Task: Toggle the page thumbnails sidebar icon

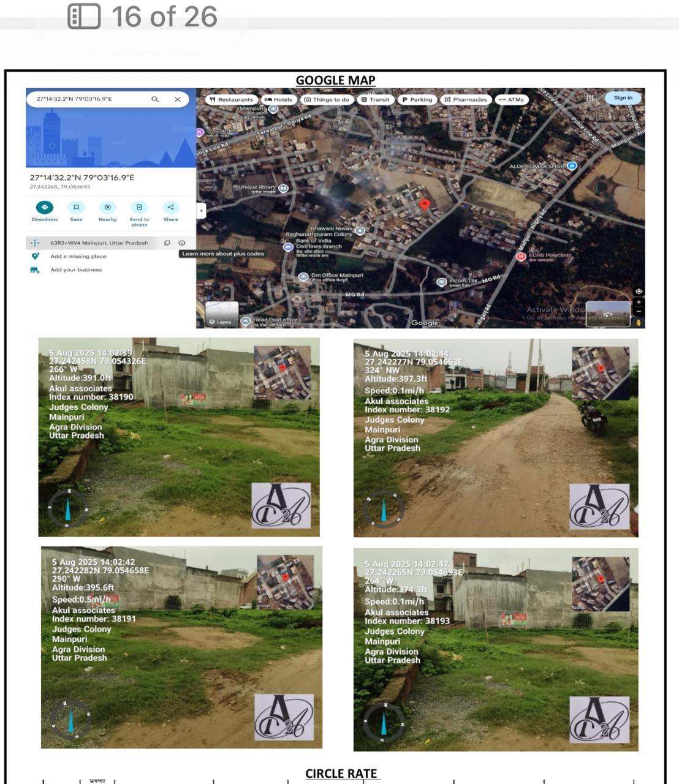Action: [x=84, y=17]
